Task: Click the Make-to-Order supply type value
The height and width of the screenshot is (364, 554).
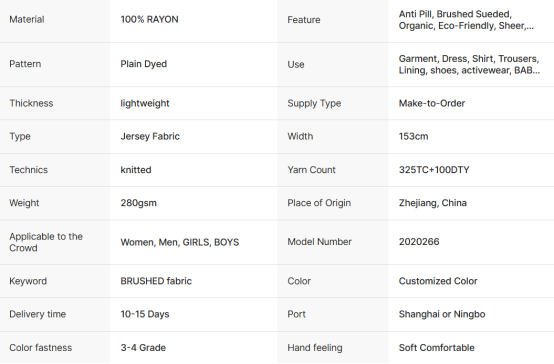Action: pos(432,103)
